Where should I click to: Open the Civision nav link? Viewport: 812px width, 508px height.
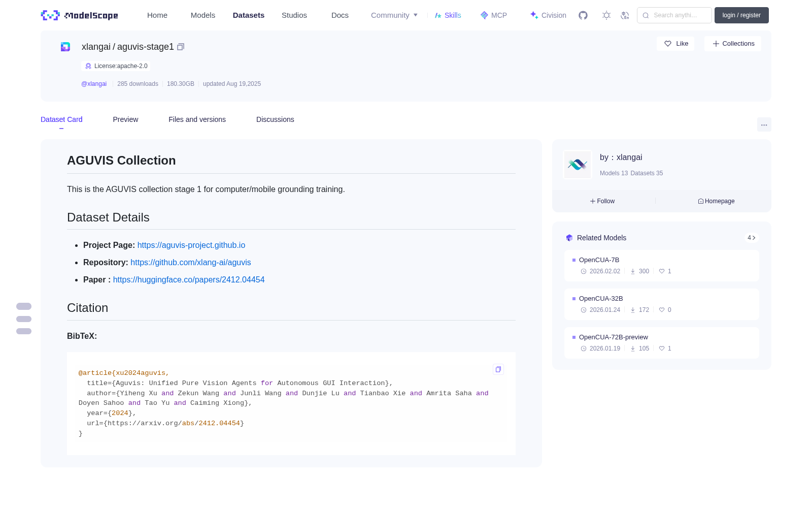coord(548,15)
